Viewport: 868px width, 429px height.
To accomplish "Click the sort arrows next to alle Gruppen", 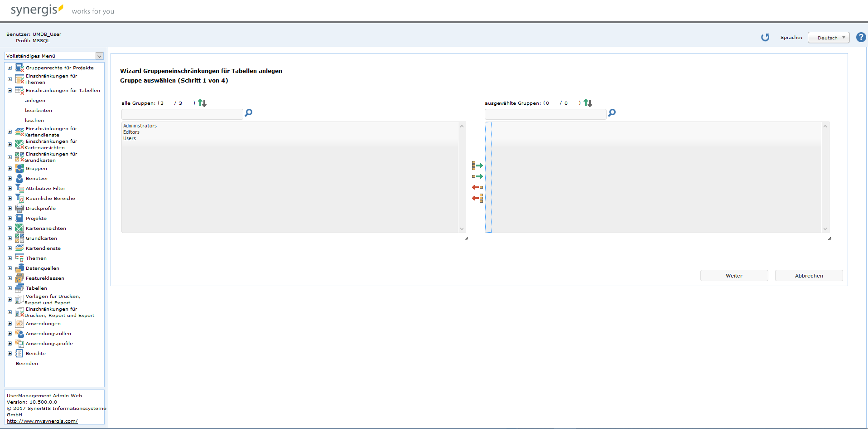I will (203, 103).
